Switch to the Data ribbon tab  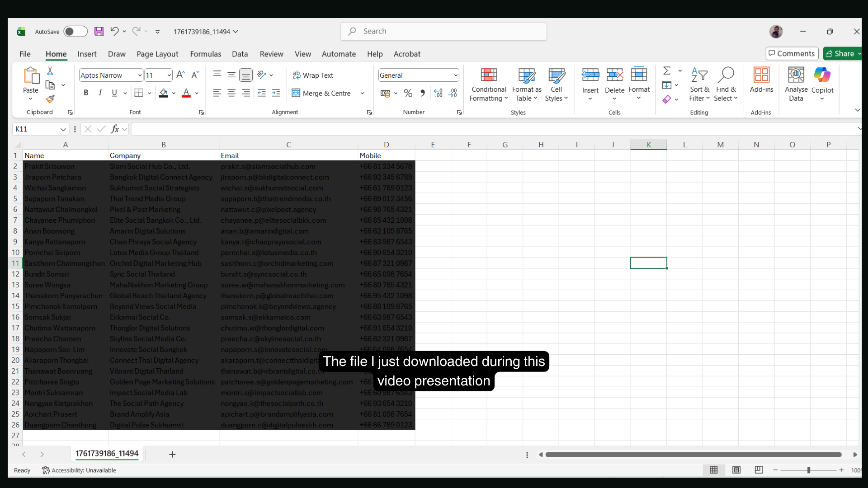tap(240, 54)
